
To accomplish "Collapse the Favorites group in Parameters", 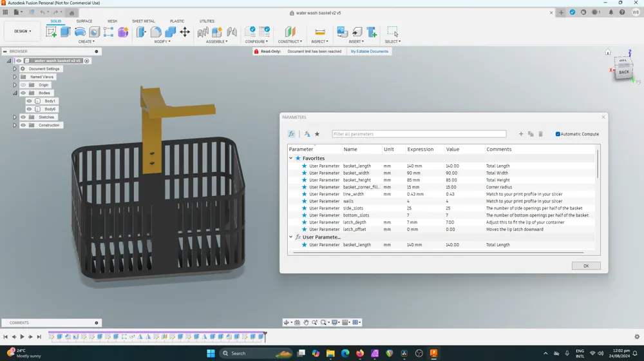I will 291,159.
